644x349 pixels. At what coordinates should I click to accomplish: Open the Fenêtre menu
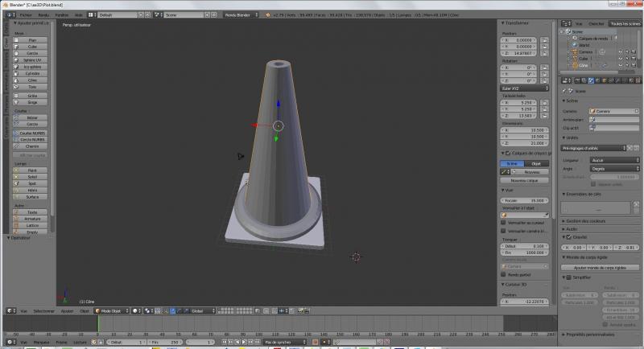[61, 14]
